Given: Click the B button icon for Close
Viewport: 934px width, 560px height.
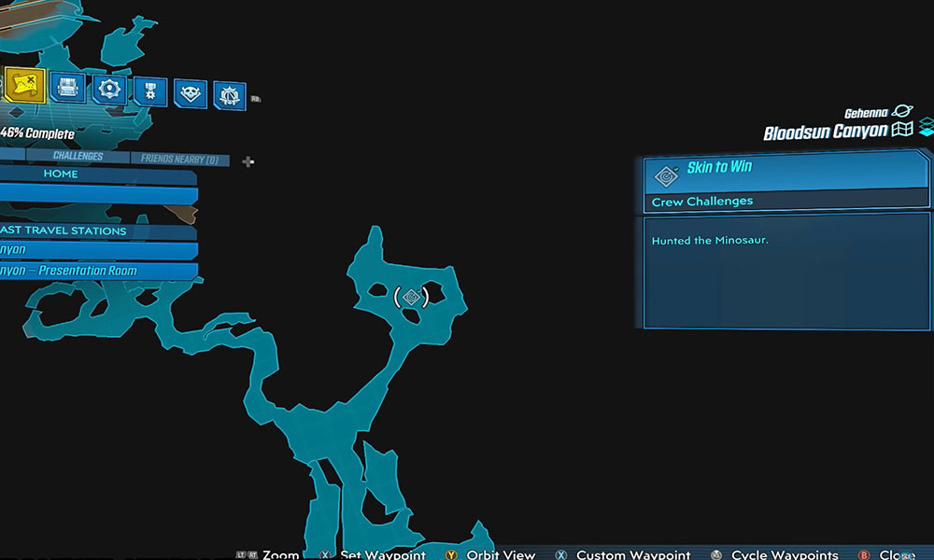Looking at the screenshot, I should click(864, 555).
